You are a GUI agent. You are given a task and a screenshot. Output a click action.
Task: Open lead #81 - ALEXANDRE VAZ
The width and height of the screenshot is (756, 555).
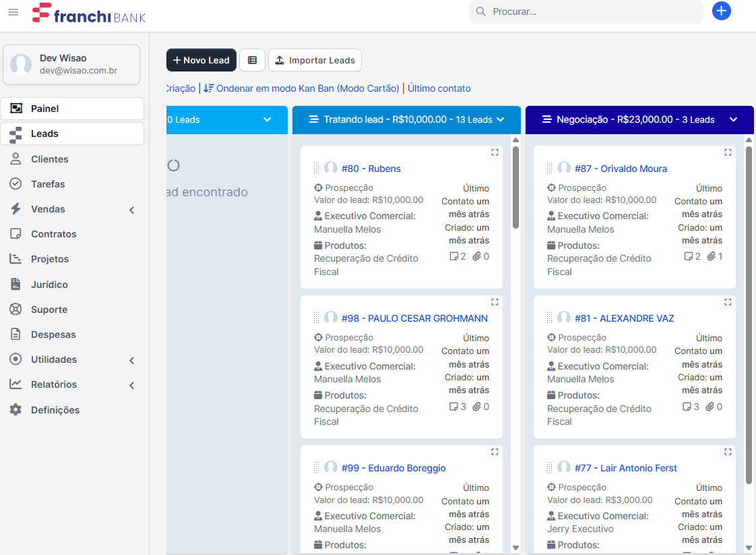pos(625,318)
